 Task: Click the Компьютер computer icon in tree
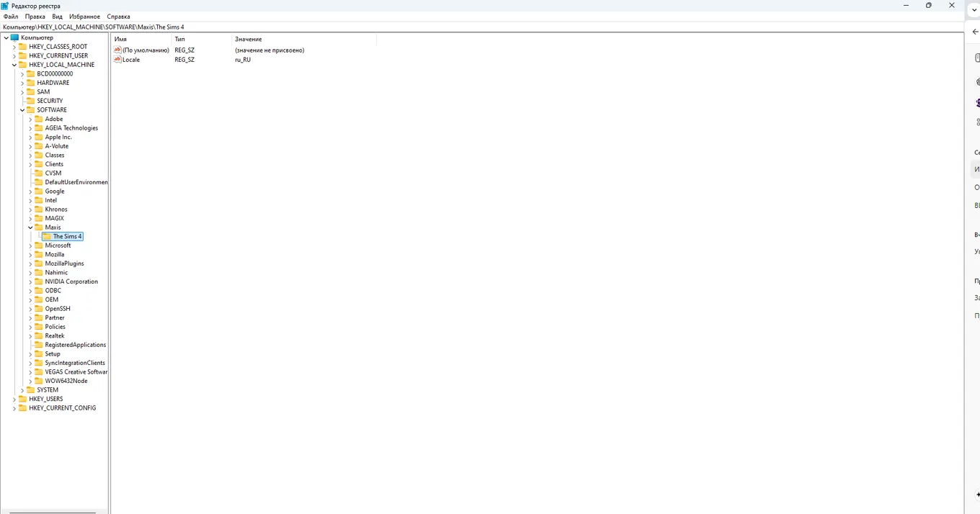pos(14,37)
